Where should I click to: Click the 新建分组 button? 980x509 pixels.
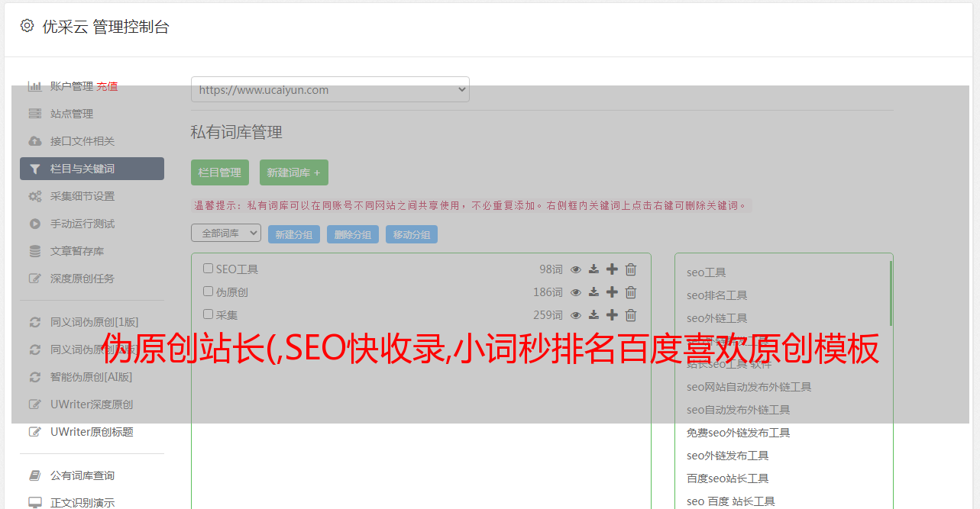(294, 234)
